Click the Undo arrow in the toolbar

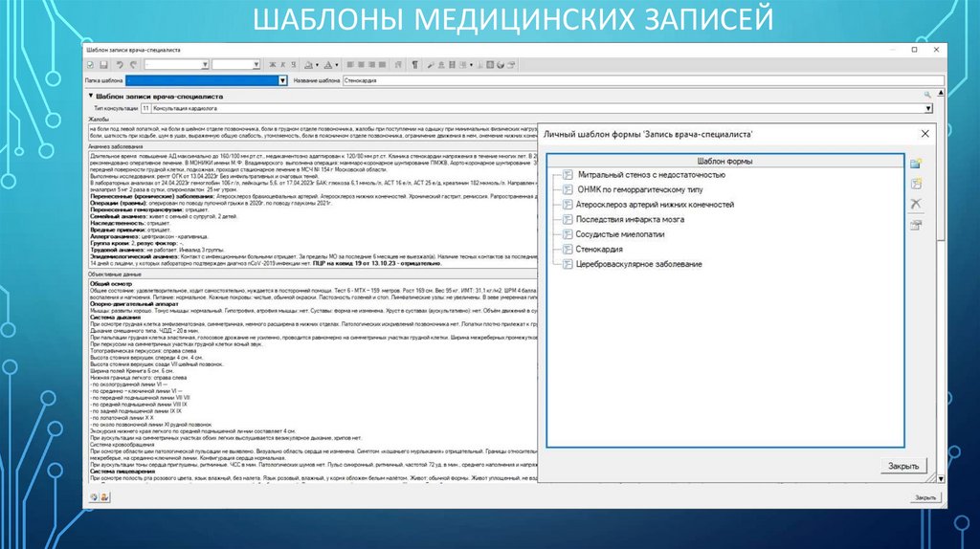click(x=119, y=65)
